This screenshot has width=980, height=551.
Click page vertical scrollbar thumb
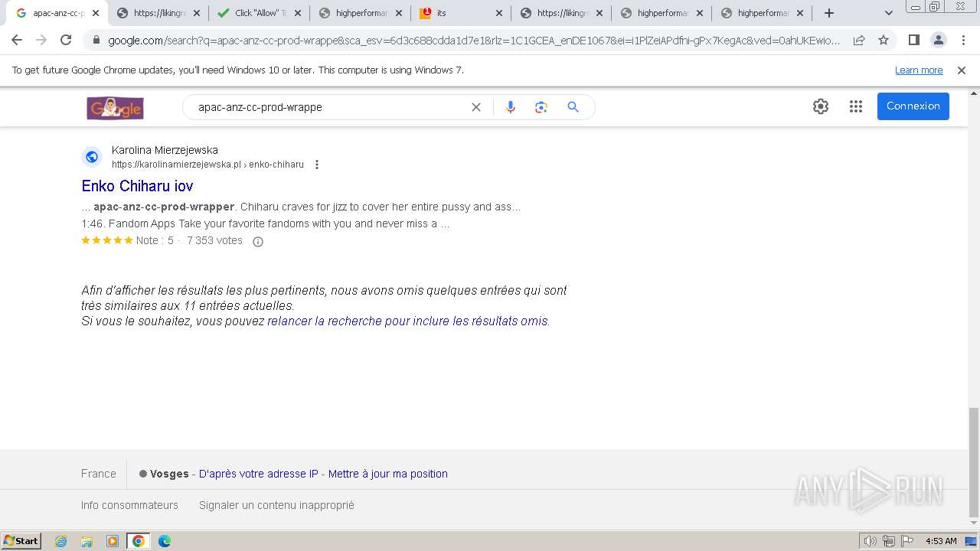coord(973,462)
